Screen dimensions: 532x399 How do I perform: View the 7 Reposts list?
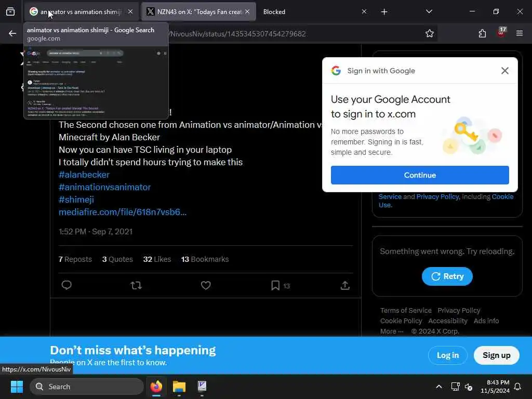[75, 259]
